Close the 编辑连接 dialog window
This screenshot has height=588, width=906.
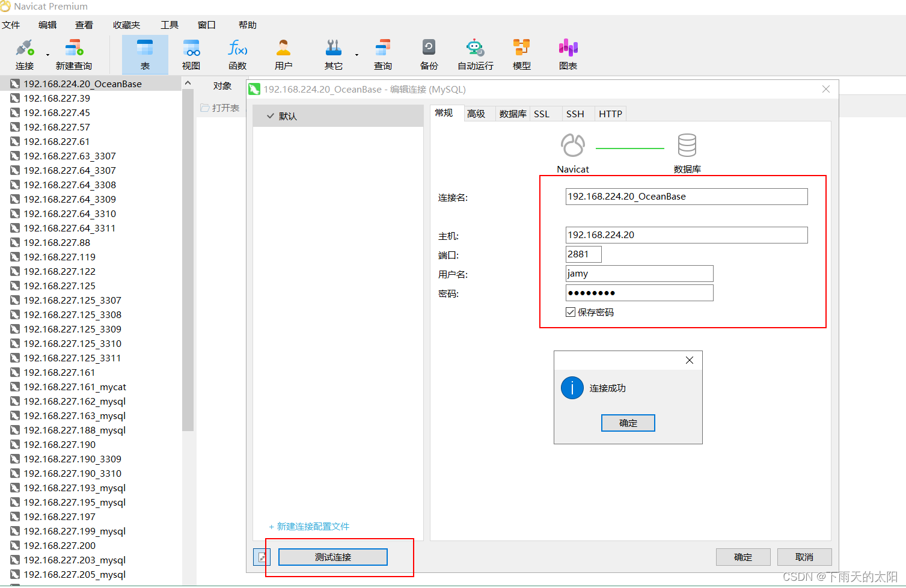click(x=826, y=89)
